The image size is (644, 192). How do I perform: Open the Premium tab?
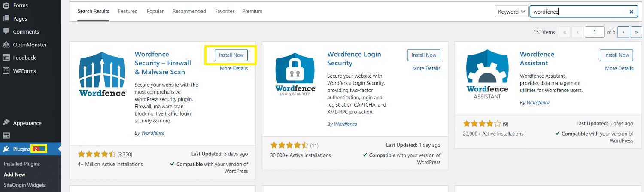[x=252, y=11]
